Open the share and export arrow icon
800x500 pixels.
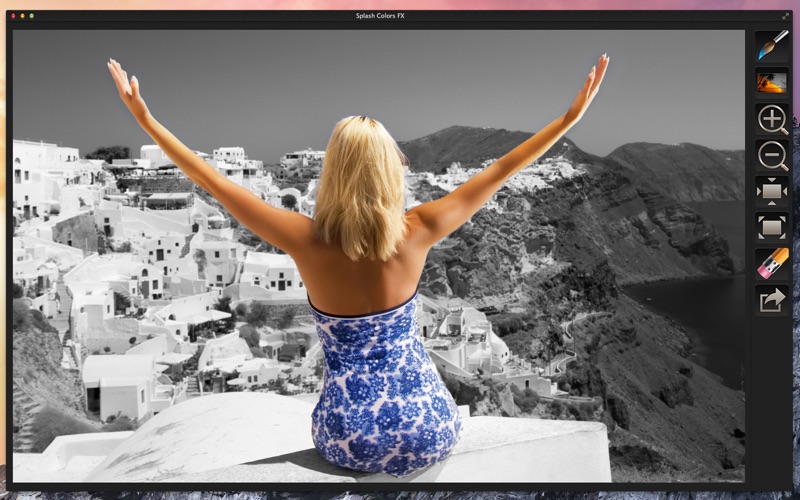tap(772, 300)
